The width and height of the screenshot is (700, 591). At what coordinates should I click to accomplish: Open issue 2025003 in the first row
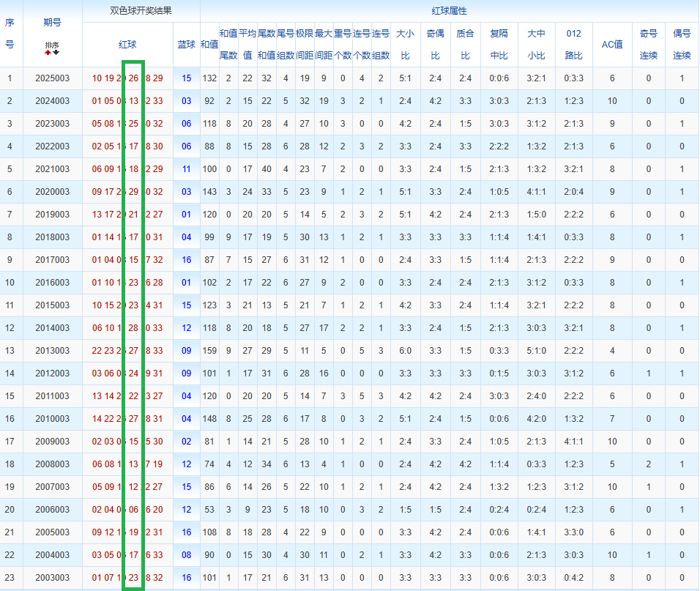click(x=52, y=78)
